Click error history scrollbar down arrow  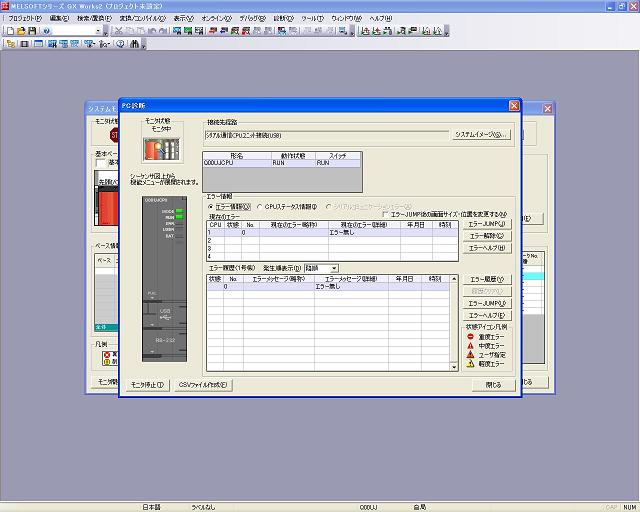(x=453, y=367)
